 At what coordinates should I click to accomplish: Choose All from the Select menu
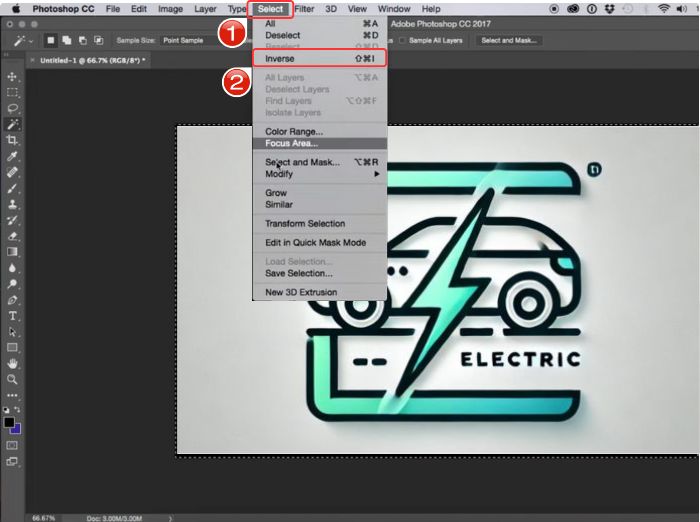(x=320, y=23)
